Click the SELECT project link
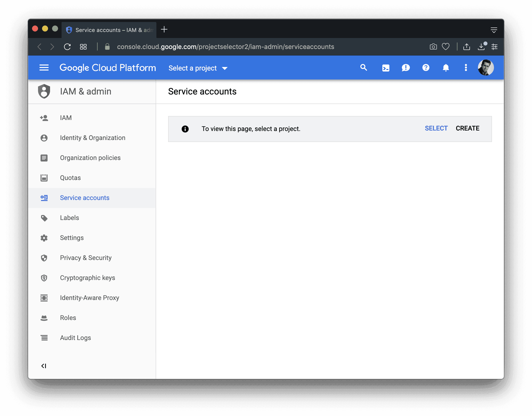Screen dimensions: 532x416 click(x=436, y=128)
